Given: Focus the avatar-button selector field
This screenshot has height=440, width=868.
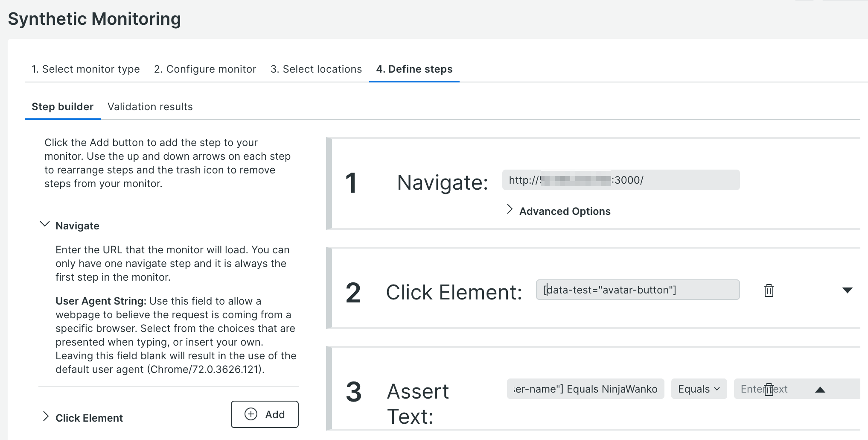Looking at the screenshot, I should coord(637,290).
